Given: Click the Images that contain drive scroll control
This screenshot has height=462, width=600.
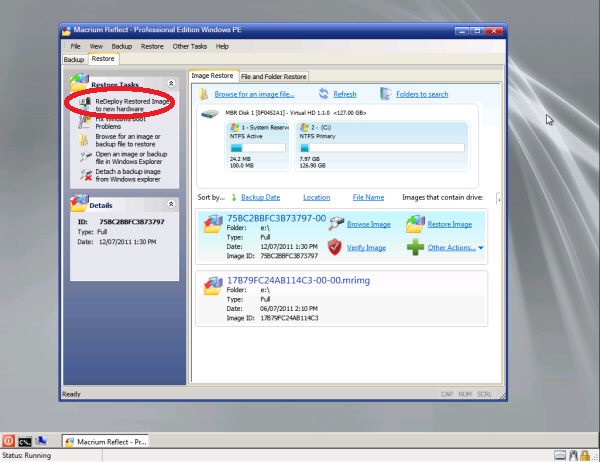Looking at the screenshot, I should click(x=498, y=198).
